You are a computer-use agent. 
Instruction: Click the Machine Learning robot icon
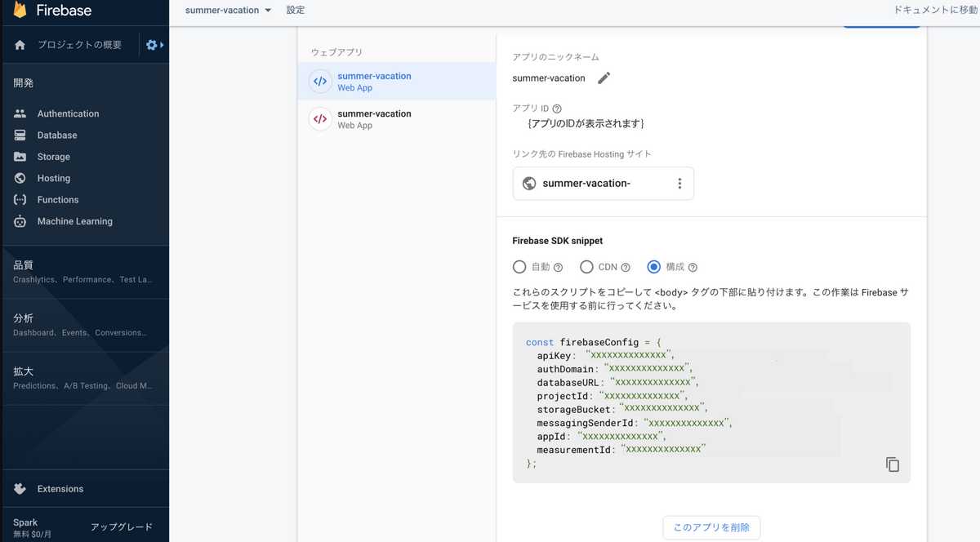pyautogui.click(x=20, y=221)
